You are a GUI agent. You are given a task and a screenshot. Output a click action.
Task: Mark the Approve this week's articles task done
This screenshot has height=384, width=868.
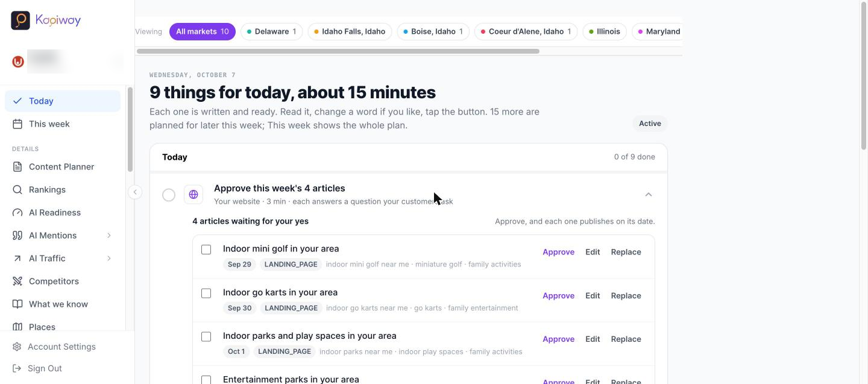pyautogui.click(x=169, y=195)
